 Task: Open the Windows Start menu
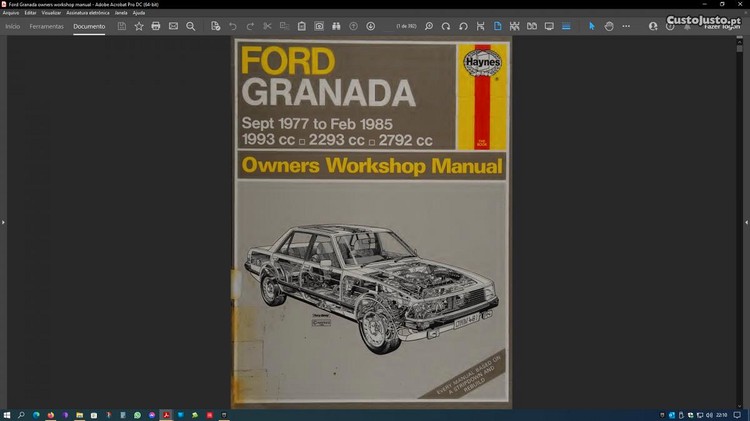tap(7, 414)
